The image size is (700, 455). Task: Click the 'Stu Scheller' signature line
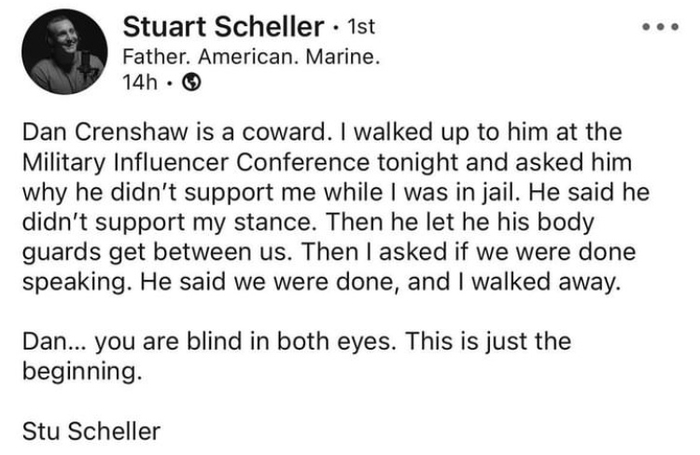coord(89,432)
